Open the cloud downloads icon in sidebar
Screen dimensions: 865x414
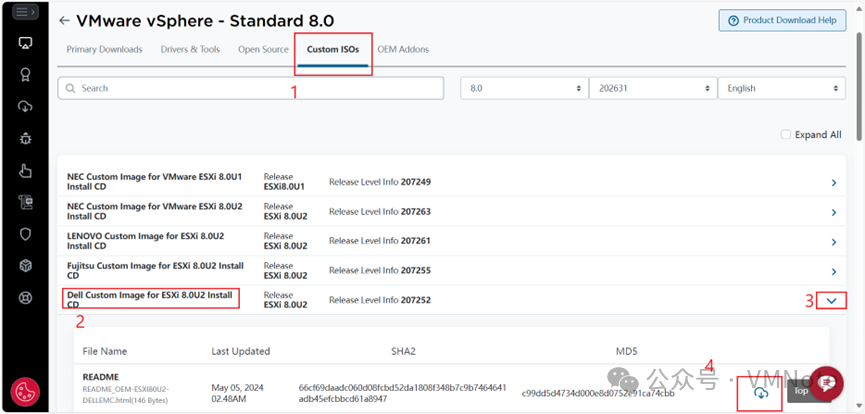[25, 107]
